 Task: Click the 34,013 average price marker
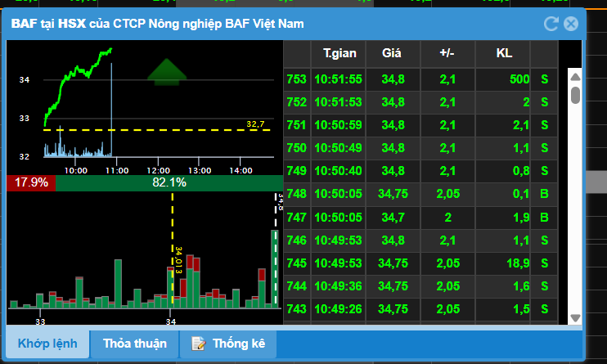pyautogui.click(x=178, y=260)
